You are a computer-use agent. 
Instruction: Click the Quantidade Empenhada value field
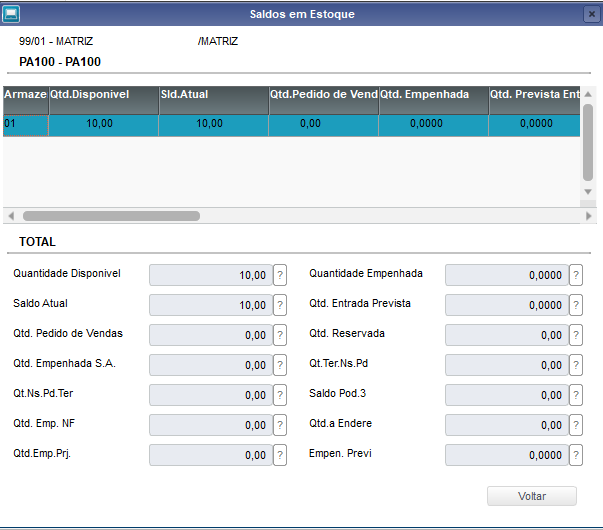click(x=507, y=275)
